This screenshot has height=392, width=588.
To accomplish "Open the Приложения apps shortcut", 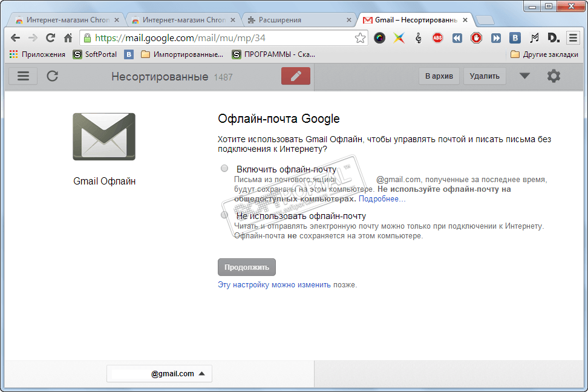I will [x=37, y=54].
